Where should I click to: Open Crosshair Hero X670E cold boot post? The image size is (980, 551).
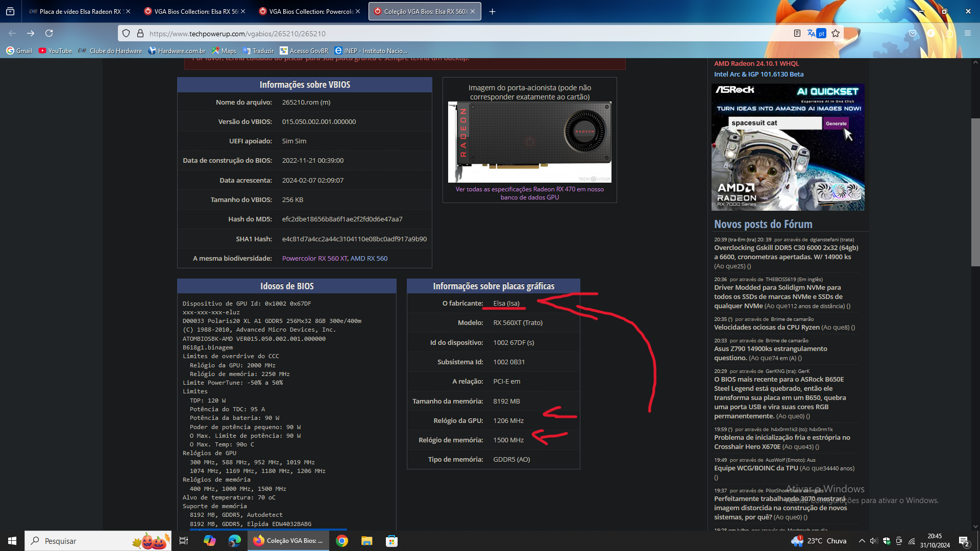[782, 442]
